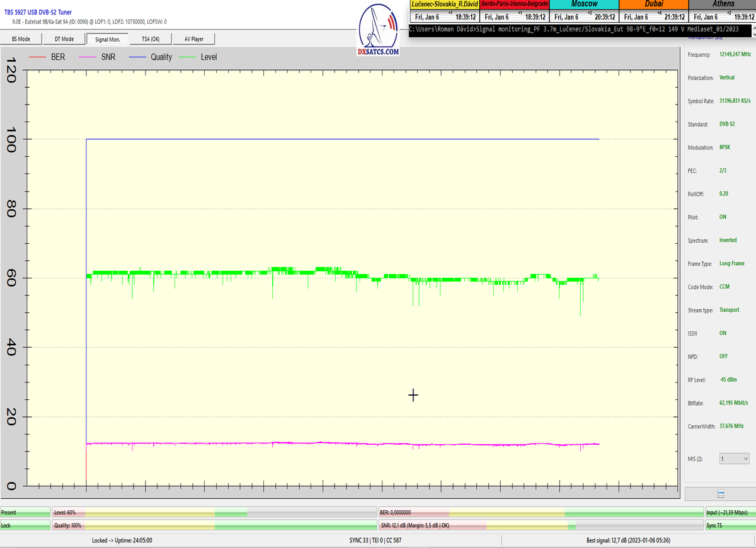Click the Sync TS indicator
The width and height of the screenshot is (756, 548).
tap(730, 525)
